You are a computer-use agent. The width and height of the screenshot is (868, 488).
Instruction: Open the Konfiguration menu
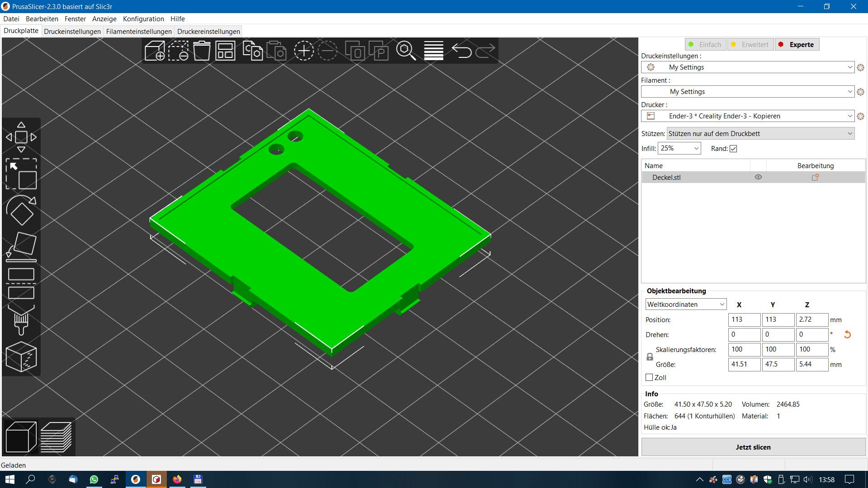point(143,19)
